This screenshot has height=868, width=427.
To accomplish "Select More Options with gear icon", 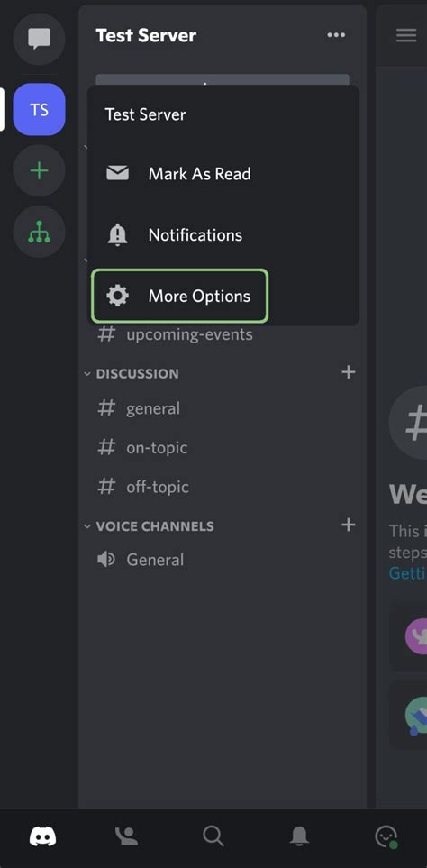I will click(x=180, y=297).
